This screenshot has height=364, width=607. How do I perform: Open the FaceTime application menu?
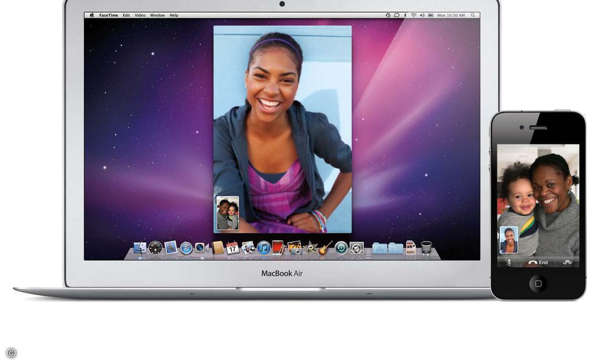pos(109,16)
